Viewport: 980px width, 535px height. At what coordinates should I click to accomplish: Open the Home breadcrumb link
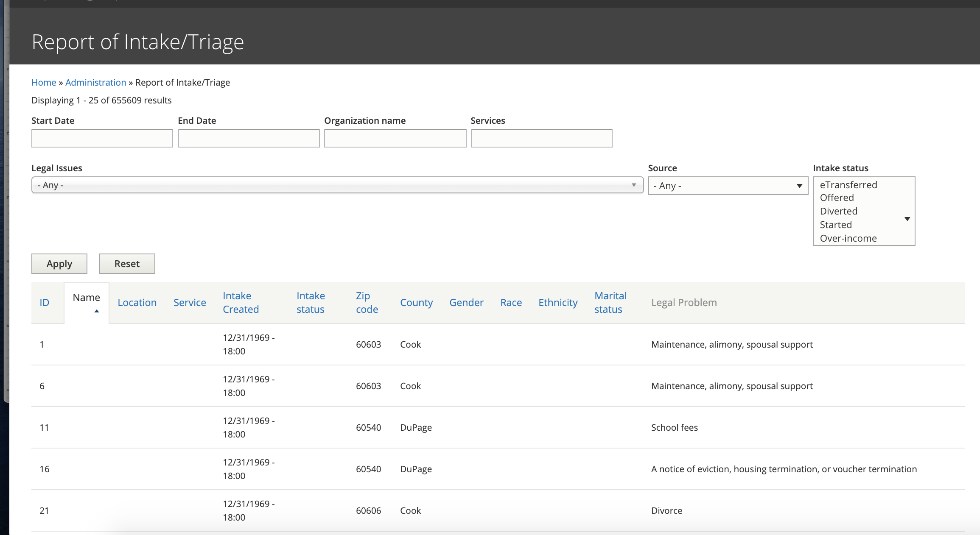(44, 82)
